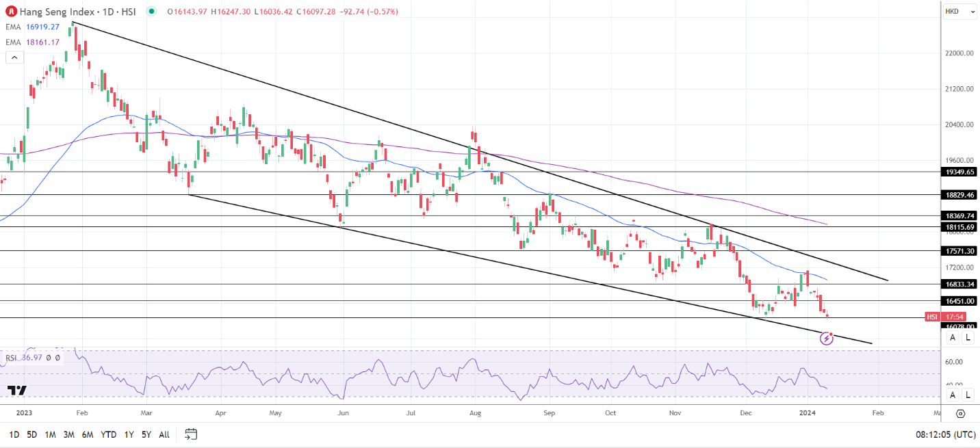The image size is (980, 448).
Task: Click the Hang Seng Index logo icon
Action: [11, 11]
